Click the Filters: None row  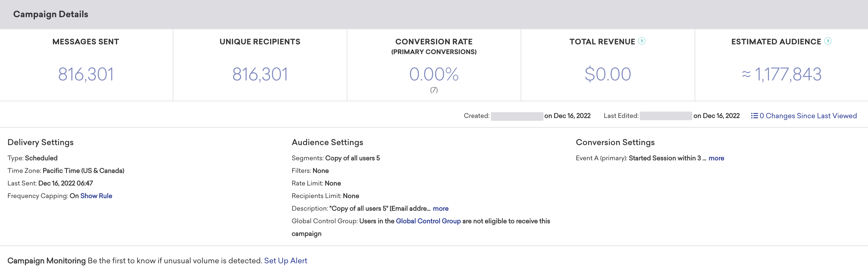pos(310,171)
